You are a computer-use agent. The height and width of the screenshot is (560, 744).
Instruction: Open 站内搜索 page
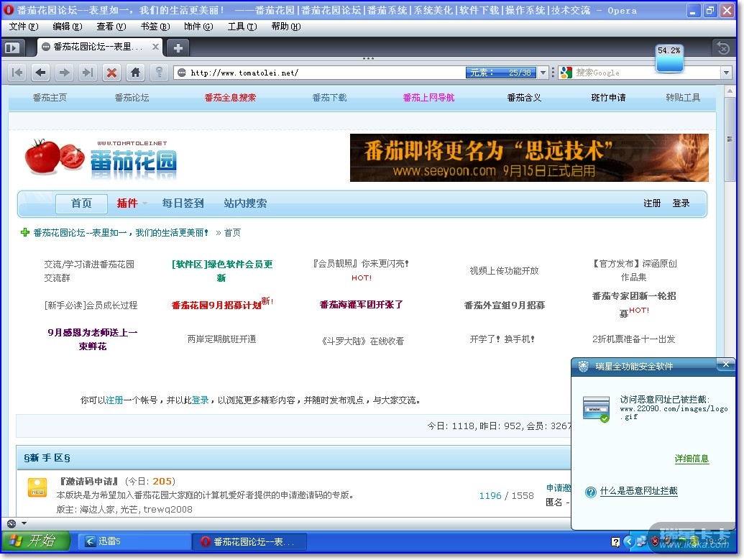[x=245, y=203]
